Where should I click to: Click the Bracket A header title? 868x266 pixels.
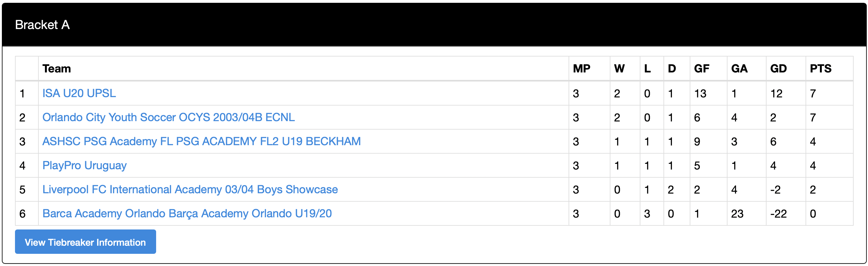click(42, 25)
